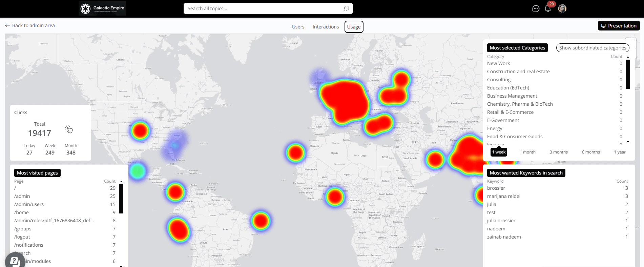The image size is (644, 267).
Task: Switch to the Interactions tab
Action: tap(326, 27)
